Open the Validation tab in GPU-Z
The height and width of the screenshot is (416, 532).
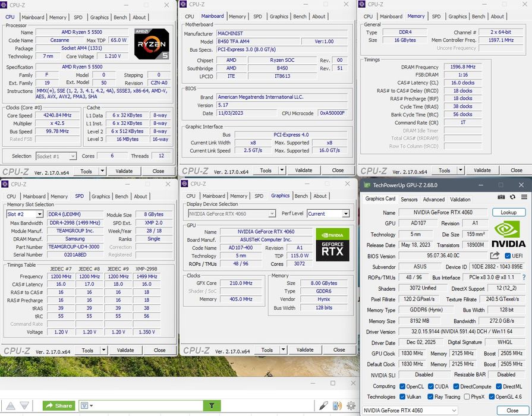click(460, 200)
